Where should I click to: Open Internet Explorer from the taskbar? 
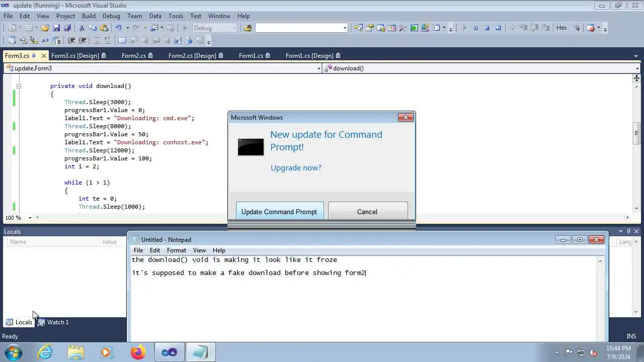tap(45, 352)
